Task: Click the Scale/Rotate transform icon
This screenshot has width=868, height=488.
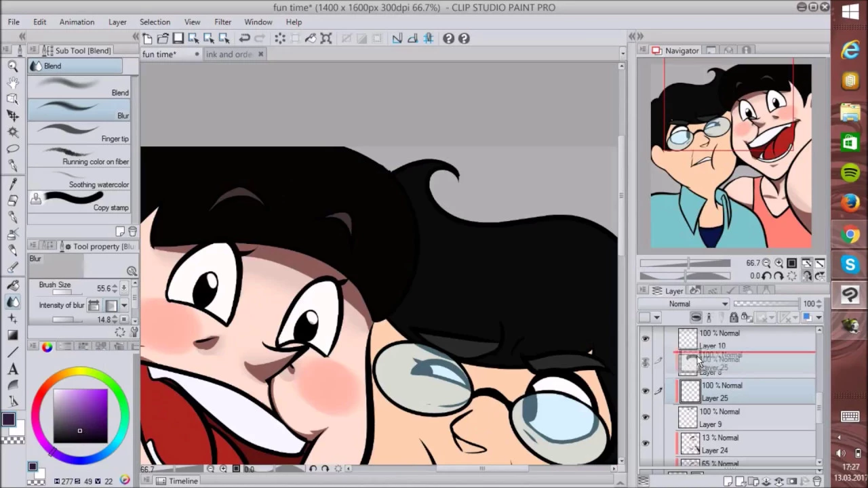Action: pyautogui.click(x=326, y=39)
